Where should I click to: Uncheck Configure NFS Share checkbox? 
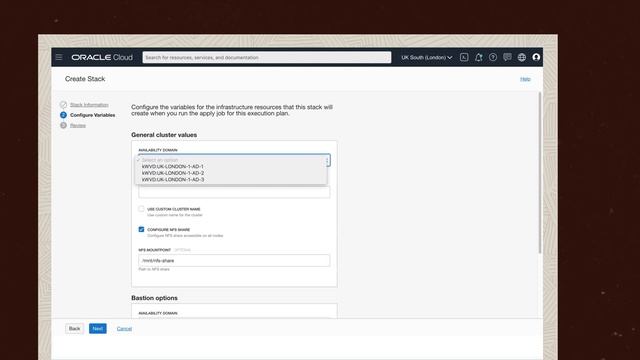pyautogui.click(x=141, y=229)
